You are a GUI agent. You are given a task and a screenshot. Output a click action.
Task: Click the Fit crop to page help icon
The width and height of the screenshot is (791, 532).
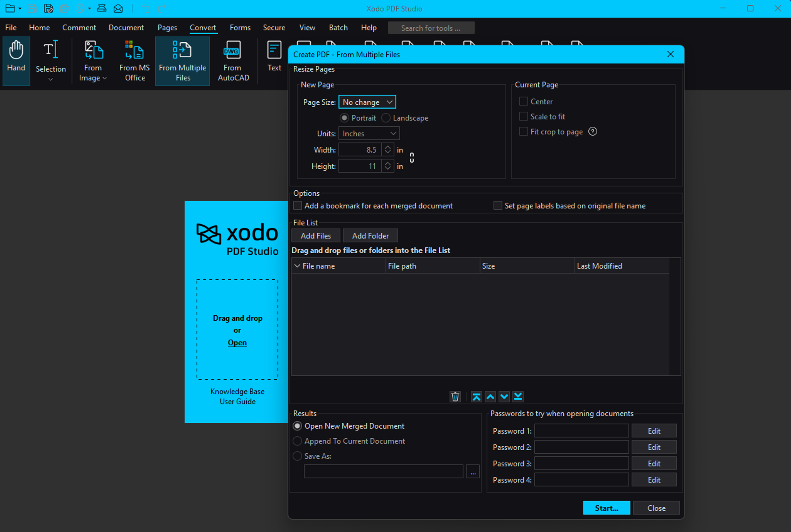click(593, 131)
